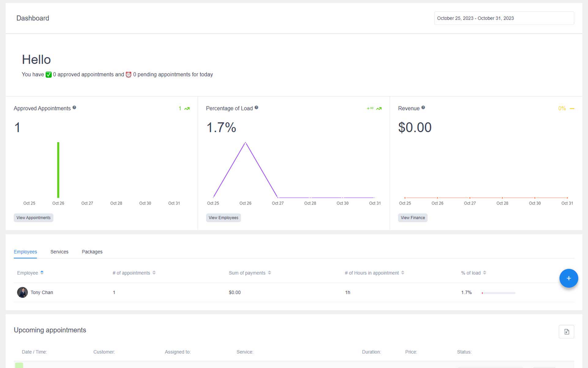The height and width of the screenshot is (368, 588).
Task: Click the 1h hours cell
Action: [348, 292]
